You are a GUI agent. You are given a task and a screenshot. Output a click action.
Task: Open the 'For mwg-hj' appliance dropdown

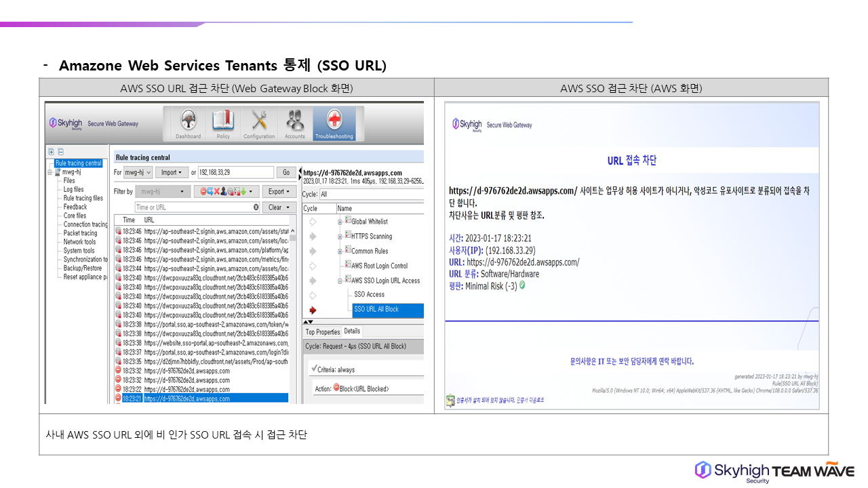pos(138,173)
